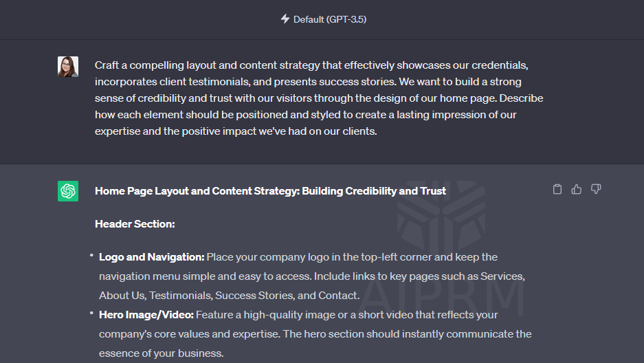644x363 pixels.
Task: Click the lightning bolt model icon
Action: [x=285, y=19]
